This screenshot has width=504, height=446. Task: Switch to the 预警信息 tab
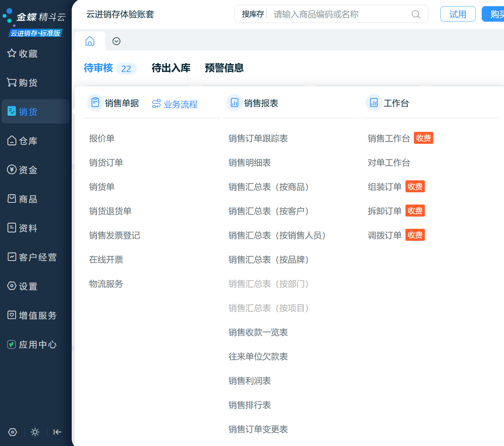pyautogui.click(x=224, y=68)
